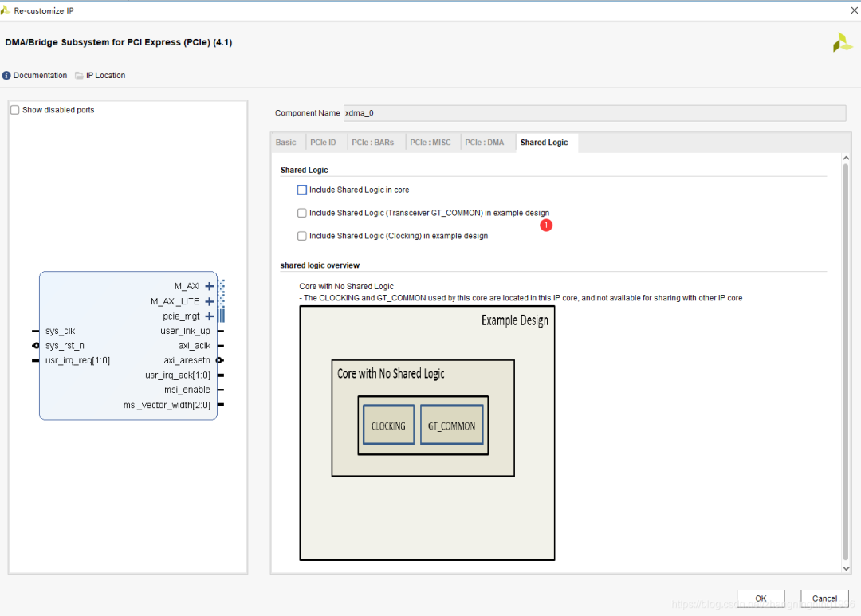The image size is (861, 616).
Task: Enable Show disabled ports checkbox
Action: [15, 110]
